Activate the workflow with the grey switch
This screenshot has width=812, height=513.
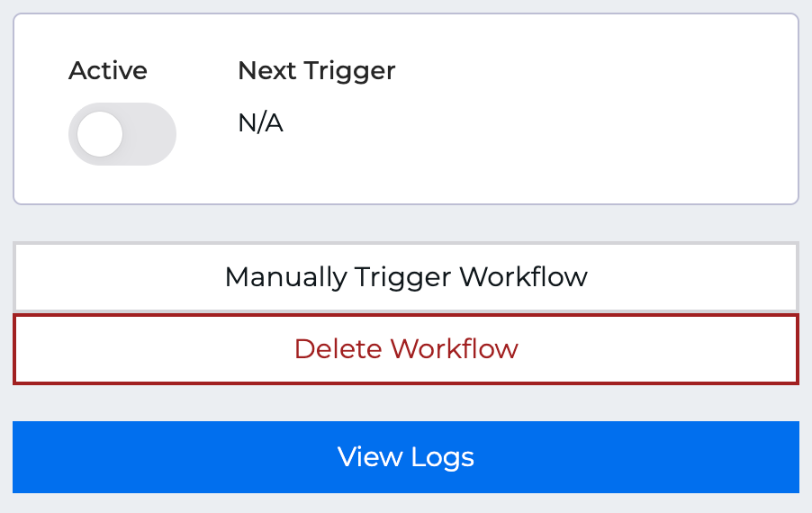click(x=122, y=134)
